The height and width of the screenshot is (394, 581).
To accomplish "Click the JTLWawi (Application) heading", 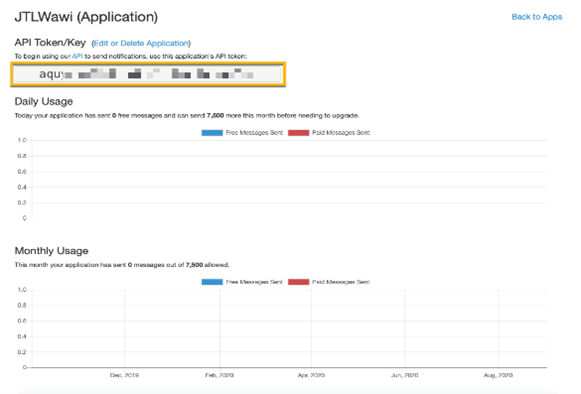I will [x=86, y=17].
